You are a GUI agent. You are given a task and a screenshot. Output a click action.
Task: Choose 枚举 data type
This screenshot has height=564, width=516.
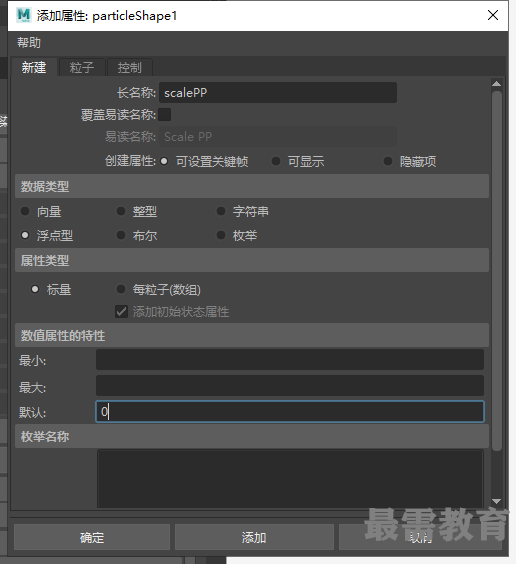(221, 235)
